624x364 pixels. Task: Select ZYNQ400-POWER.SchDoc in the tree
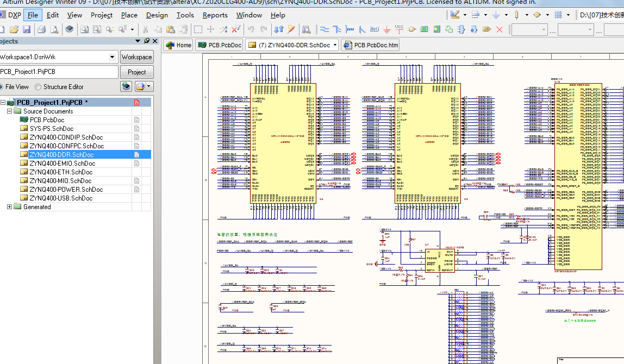[x=66, y=190]
